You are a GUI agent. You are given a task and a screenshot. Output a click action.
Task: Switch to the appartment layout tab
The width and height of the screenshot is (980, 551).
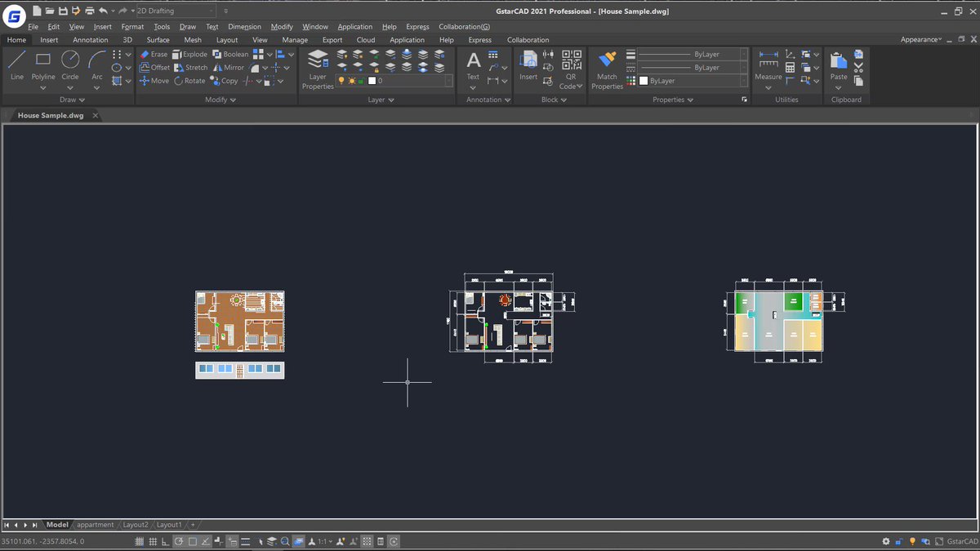(96, 525)
